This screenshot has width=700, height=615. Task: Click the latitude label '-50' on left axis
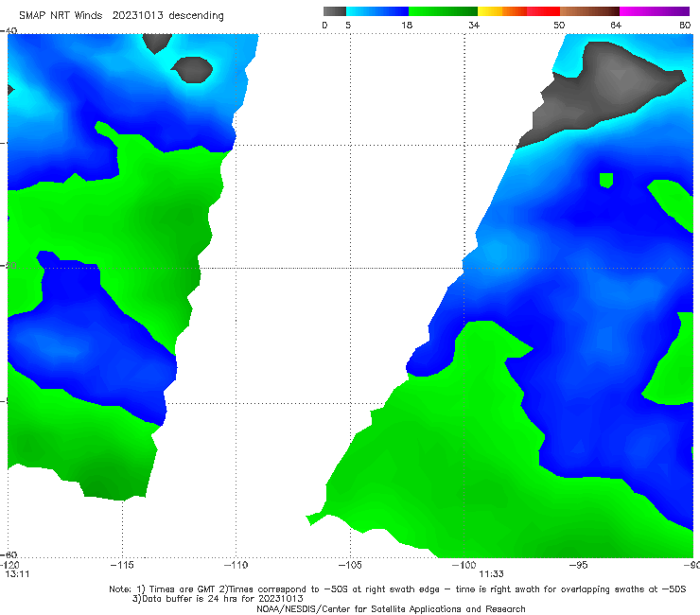[x=9, y=265]
